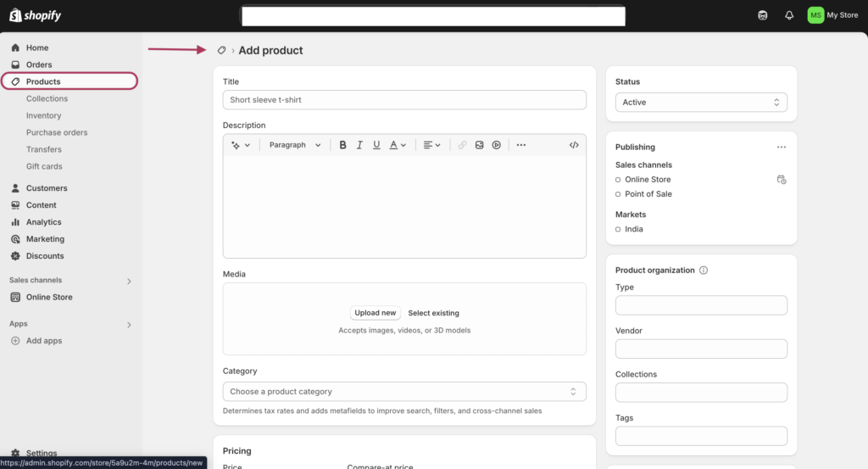Viewport: 868px width, 469px height.
Task: Click the Select existing link
Action: tap(433, 313)
